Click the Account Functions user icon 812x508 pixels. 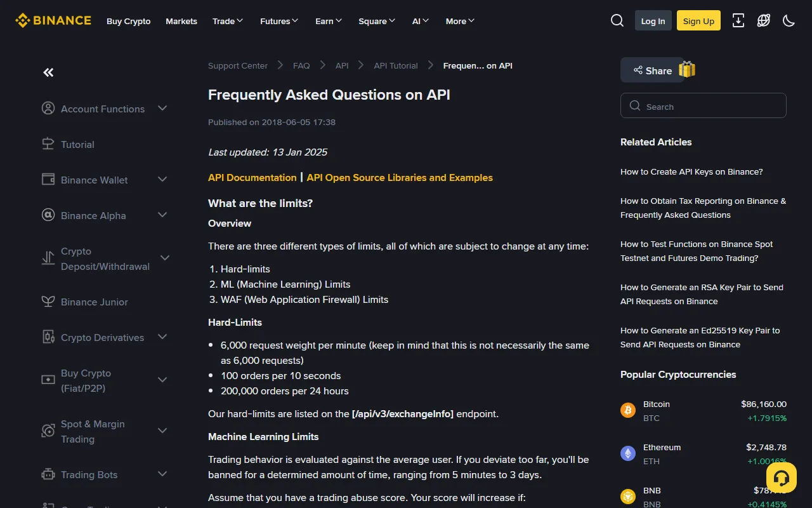(x=48, y=109)
